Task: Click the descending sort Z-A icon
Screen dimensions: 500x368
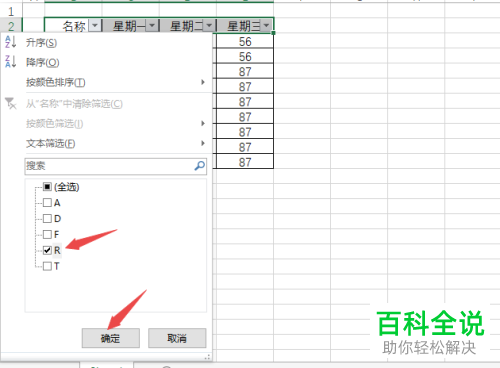Action: (11, 62)
